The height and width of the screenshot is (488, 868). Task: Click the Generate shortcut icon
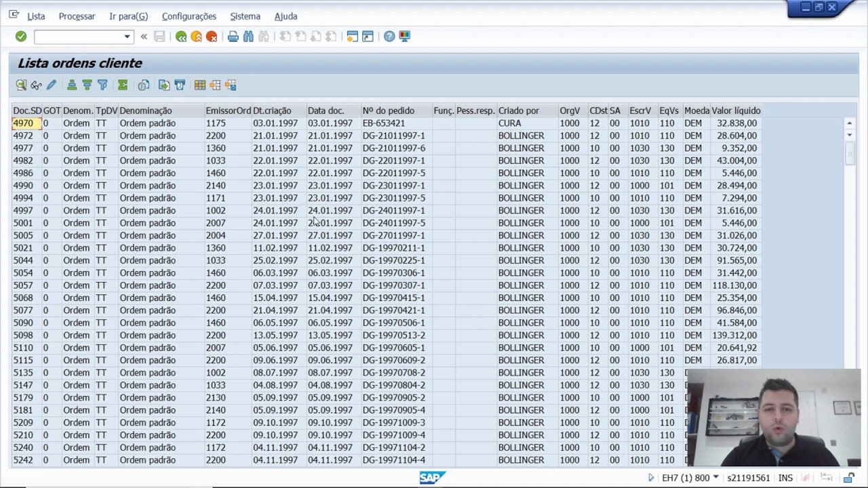click(x=368, y=37)
